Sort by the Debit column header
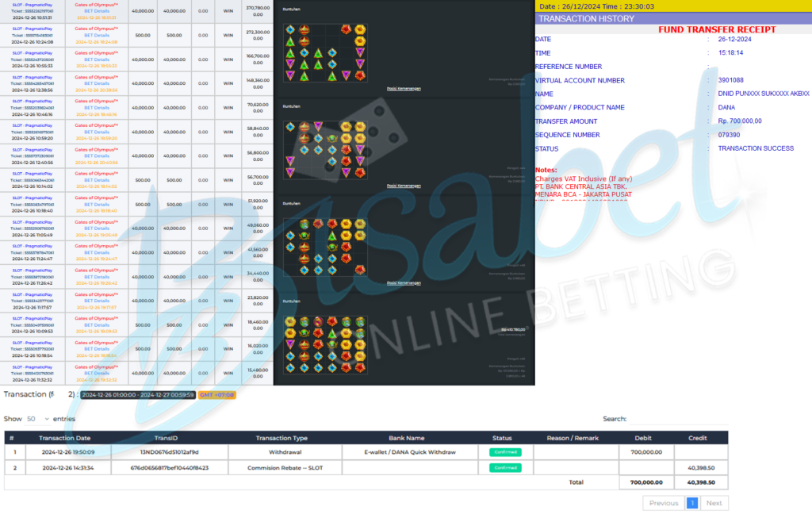Screen dimensions: 812x518 click(x=643, y=438)
